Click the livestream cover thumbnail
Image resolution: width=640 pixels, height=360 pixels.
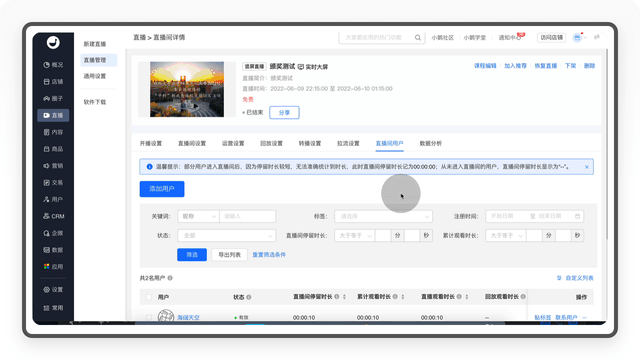187,89
